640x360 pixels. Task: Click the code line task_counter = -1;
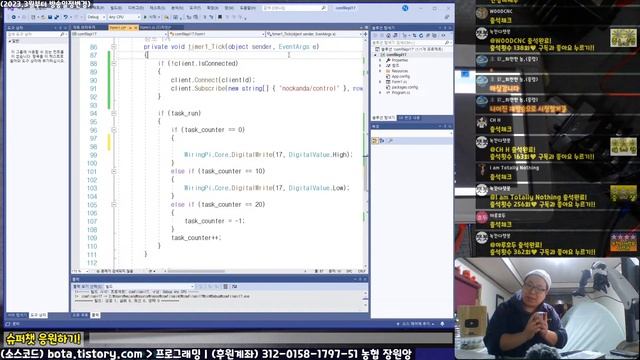(214, 221)
